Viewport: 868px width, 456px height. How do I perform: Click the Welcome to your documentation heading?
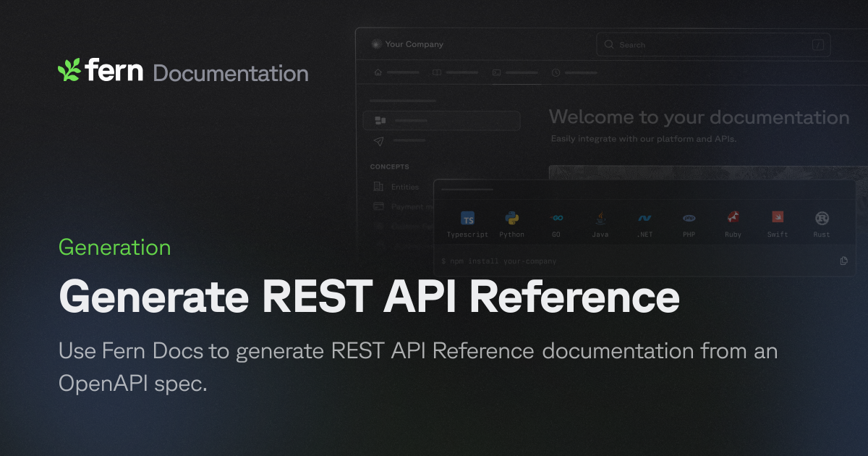699,117
